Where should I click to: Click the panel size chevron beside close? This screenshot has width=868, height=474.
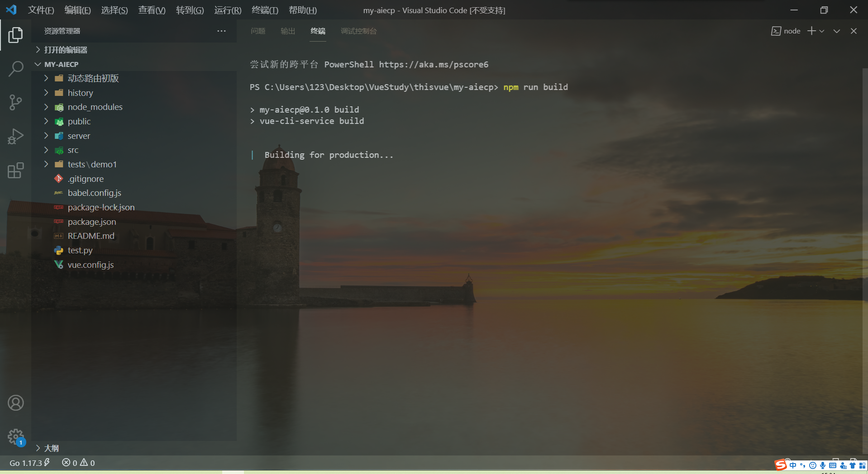[x=837, y=31]
